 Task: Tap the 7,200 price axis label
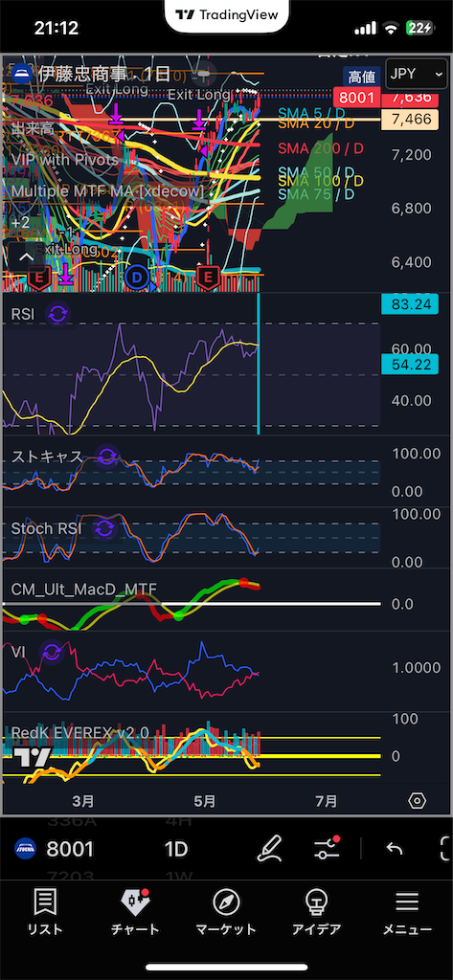pos(413,154)
